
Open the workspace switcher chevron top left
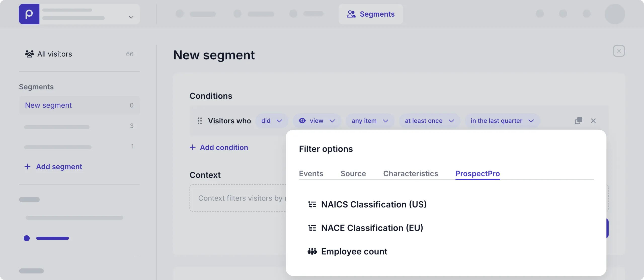tap(131, 17)
